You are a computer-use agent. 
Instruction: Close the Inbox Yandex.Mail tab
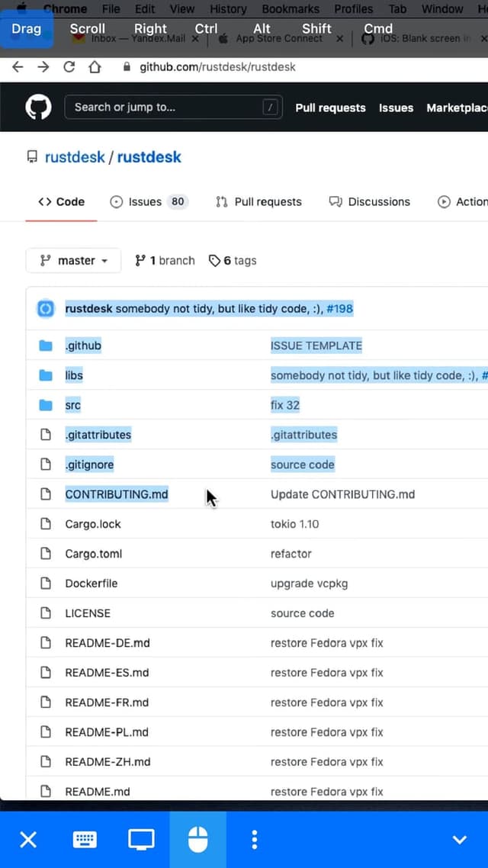[x=194, y=39]
